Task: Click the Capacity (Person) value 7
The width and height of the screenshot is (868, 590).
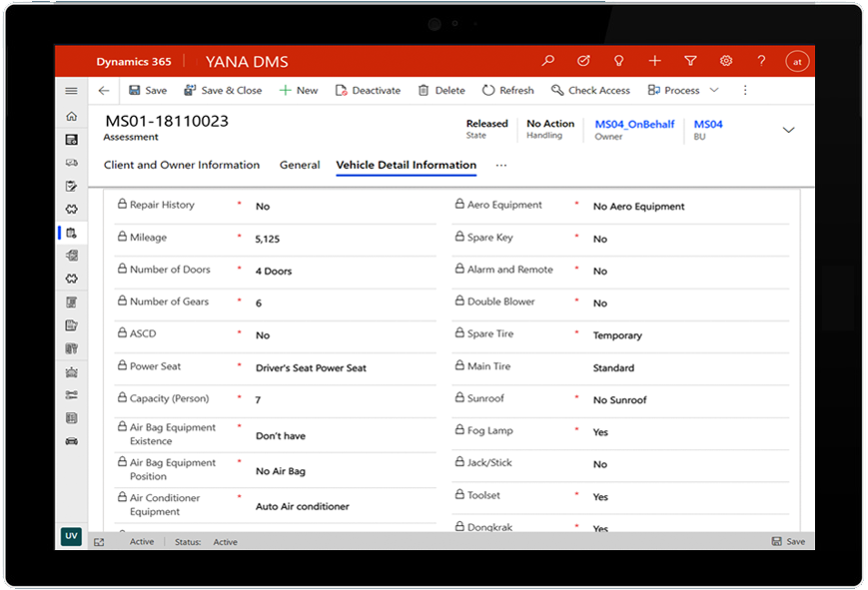Action: [x=258, y=400]
